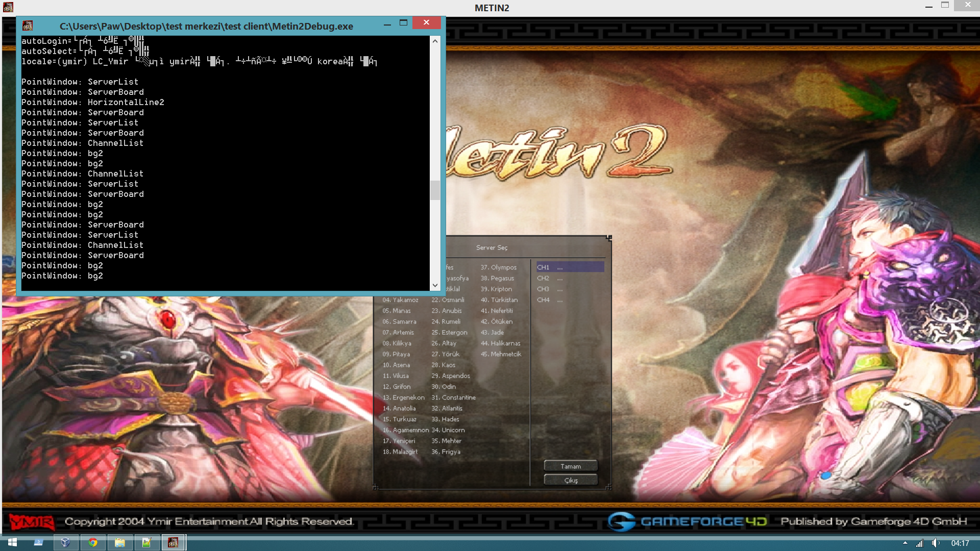Open the Notepad++ taskbar icon
The height and width of the screenshot is (551, 980).
tap(147, 542)
